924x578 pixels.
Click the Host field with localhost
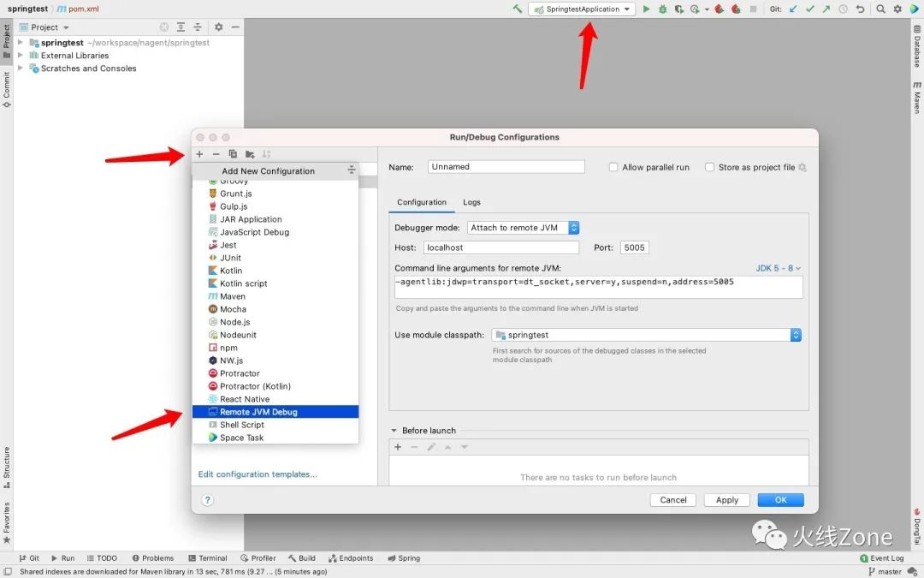(x=500, y=247)
